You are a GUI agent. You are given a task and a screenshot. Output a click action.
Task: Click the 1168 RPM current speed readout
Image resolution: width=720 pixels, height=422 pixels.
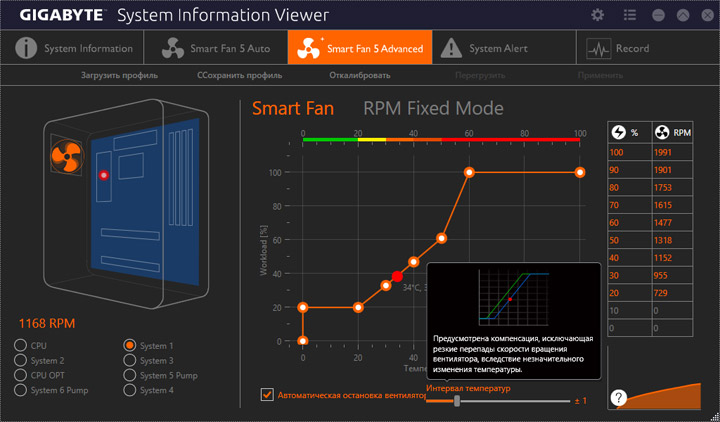coord(47,323)
